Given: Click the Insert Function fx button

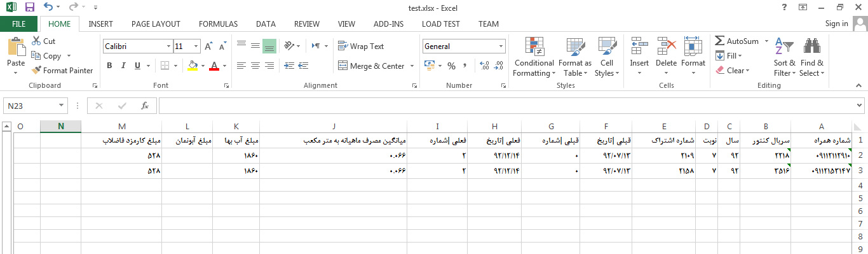Looking at the screenshot, I should click(x=144, y=106).
